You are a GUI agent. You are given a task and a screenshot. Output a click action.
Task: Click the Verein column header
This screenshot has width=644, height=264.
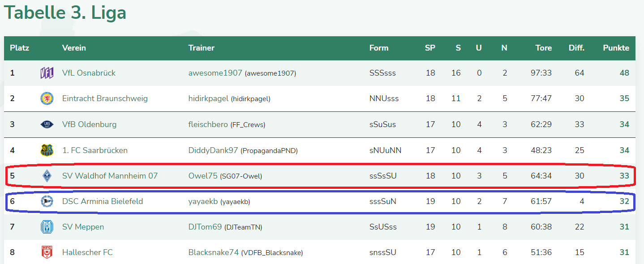point(74,48)
